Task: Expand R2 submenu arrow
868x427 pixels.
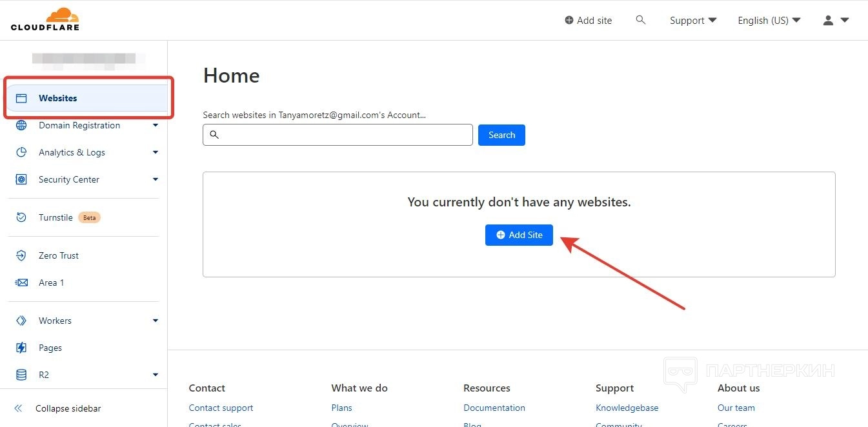Action: [x=155, y=375]
